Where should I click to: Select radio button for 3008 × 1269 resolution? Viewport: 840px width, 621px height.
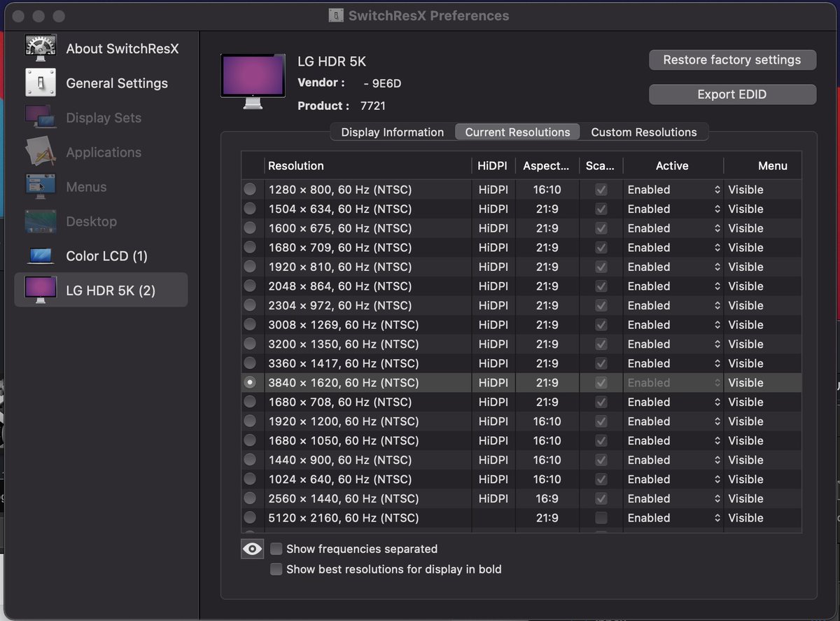point(250,325)
